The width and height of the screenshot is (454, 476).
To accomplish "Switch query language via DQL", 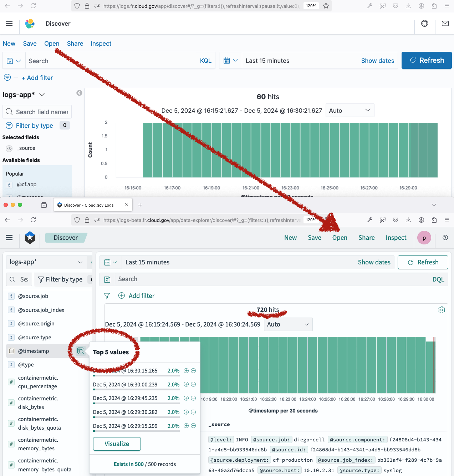I will coord(438,279).
